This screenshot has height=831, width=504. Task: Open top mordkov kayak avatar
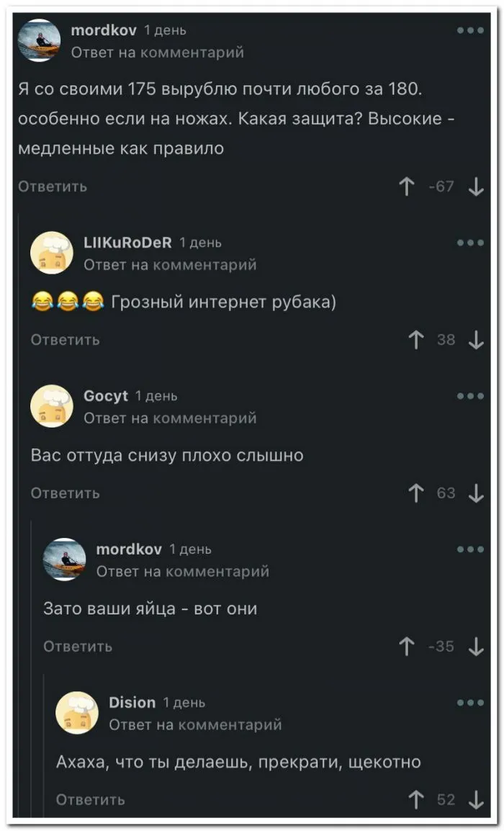[39, 41]
